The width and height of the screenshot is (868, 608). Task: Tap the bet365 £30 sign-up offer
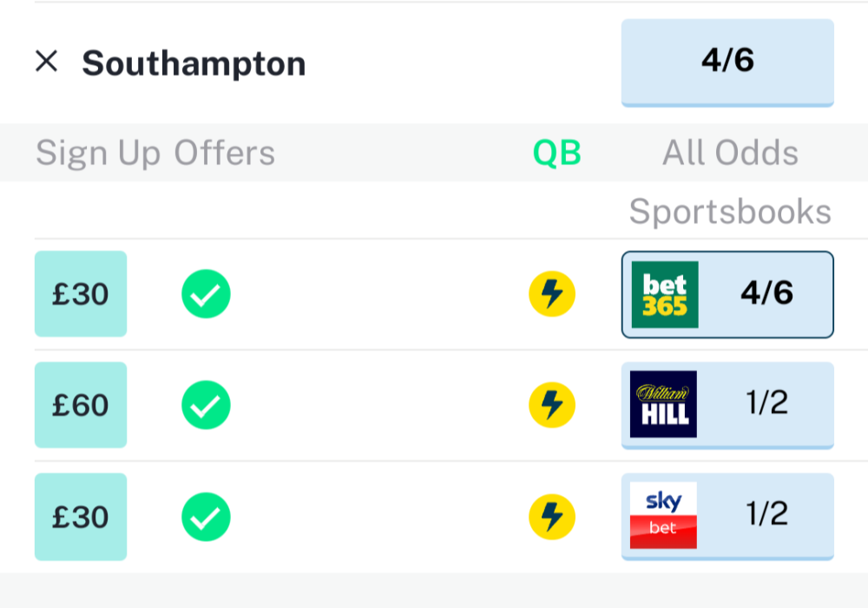pyautogui.click(x=81, y=294)
